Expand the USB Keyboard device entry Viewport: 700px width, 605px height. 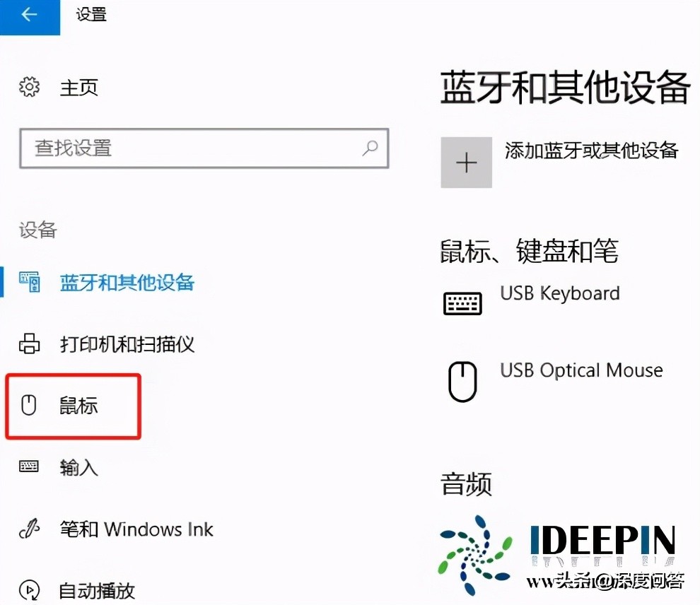[560, 293]
